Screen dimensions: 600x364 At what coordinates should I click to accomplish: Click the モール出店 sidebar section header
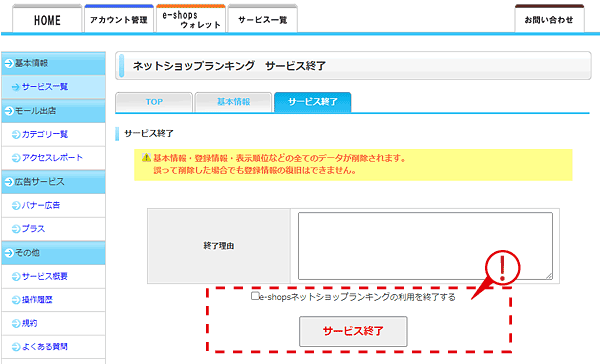click(x=53, y=111)
